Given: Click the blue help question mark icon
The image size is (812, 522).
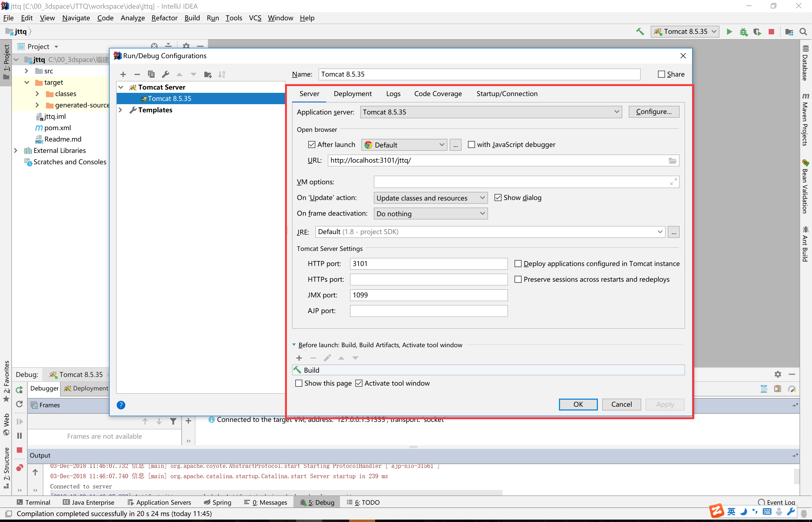Looking at the screenshot, I should pos(121,405).
